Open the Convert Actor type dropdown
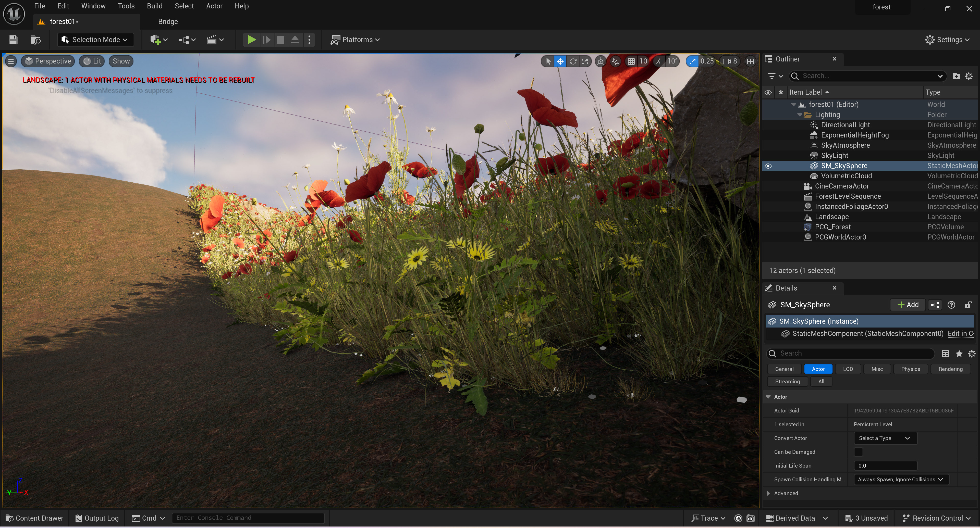This screenshot has width=980, height=528. (885, 438)
